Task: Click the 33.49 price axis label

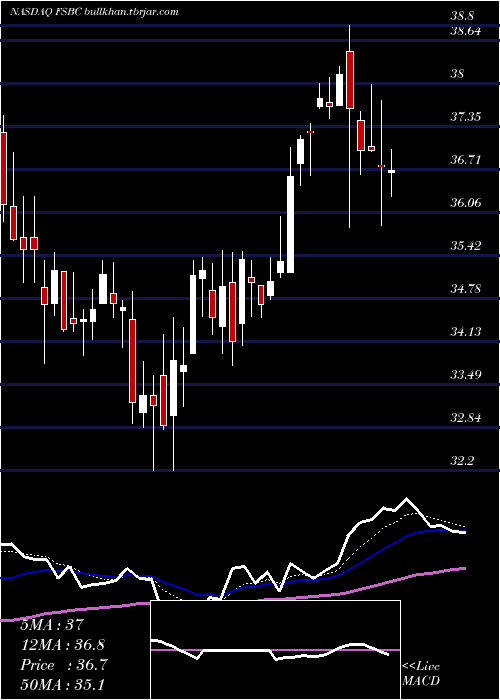Action: pos(465,375)
